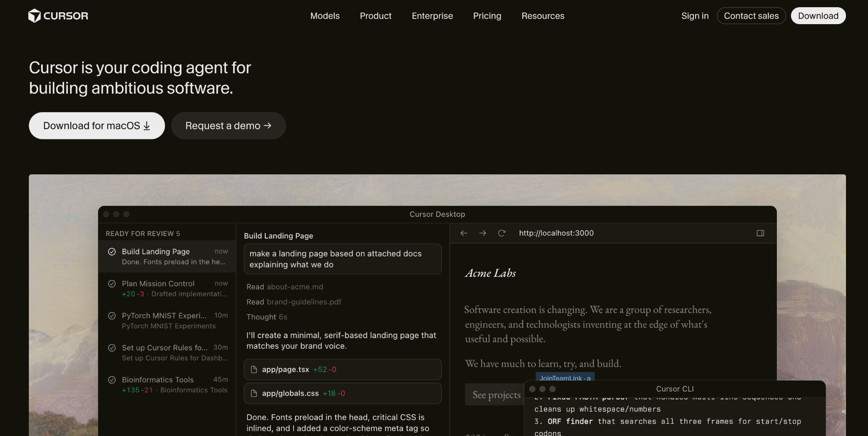Click the Contact sales button

pyautogui.click(x=751, y=16)
